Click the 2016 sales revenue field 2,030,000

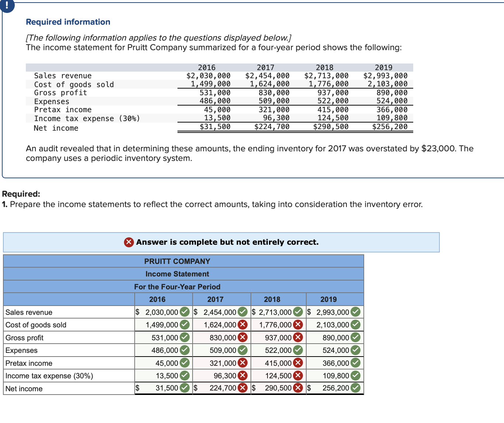pos(163,312)
